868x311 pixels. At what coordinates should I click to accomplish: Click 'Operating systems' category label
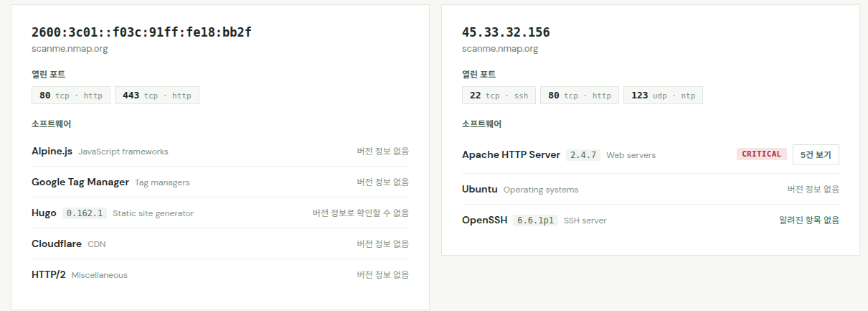coord(541,190)
